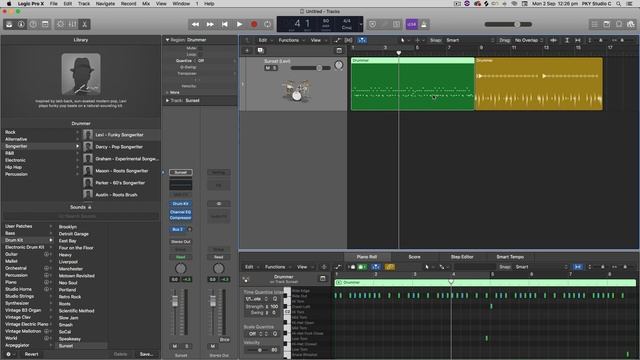Add a new track with plus button
The image size is (640, 360).
tap(247, 50)
